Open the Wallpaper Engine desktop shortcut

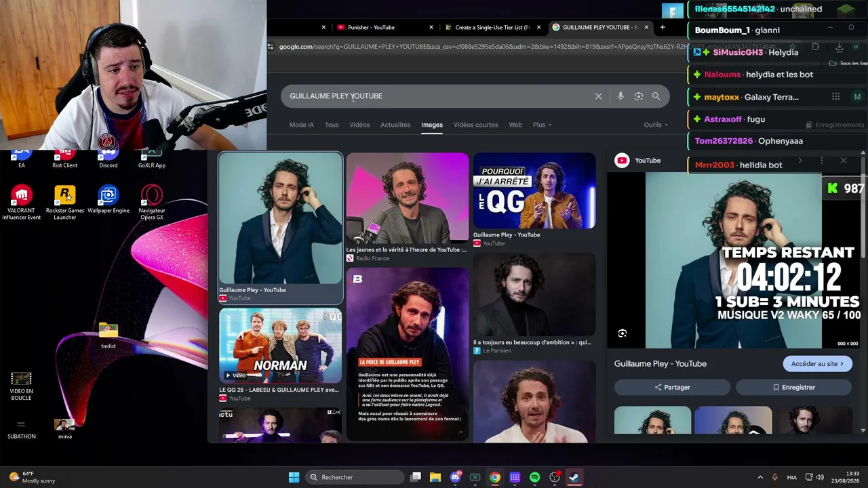pyautogui.click(x=108, y=199)
